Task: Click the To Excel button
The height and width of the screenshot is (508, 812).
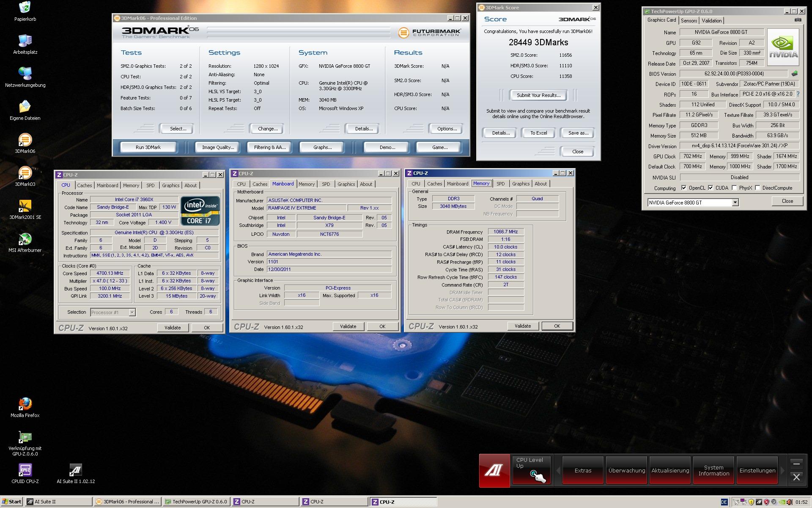Action: [x=538, y=133]
